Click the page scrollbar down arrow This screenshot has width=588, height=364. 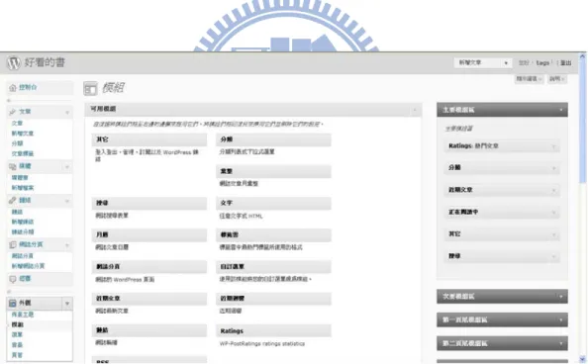pyautogui.click(x=582, y=359)
